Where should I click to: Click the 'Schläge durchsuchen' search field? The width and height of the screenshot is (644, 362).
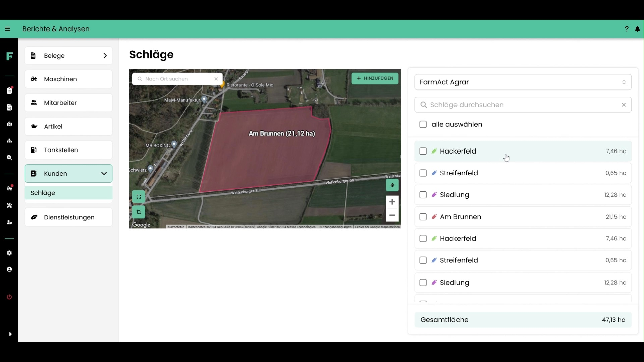tap(523, 105)
